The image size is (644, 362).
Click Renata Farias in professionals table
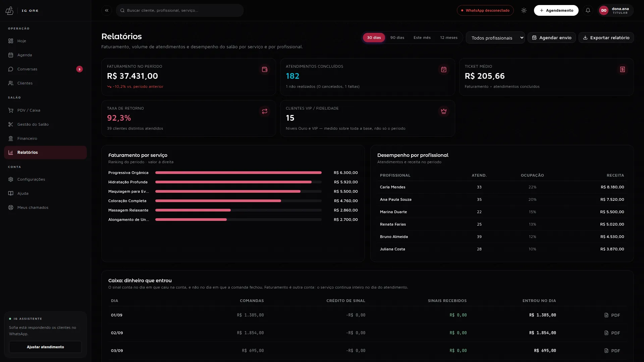pyautogui.click(x=393, y=224)
